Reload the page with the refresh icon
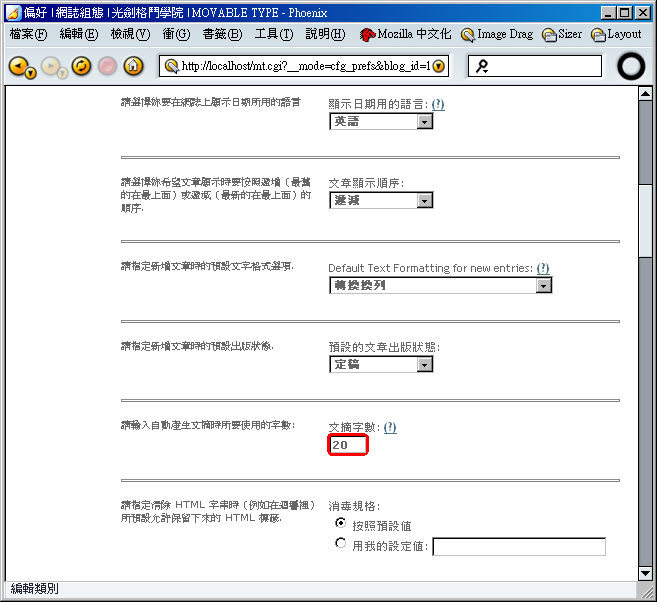 tap(81, 66)
